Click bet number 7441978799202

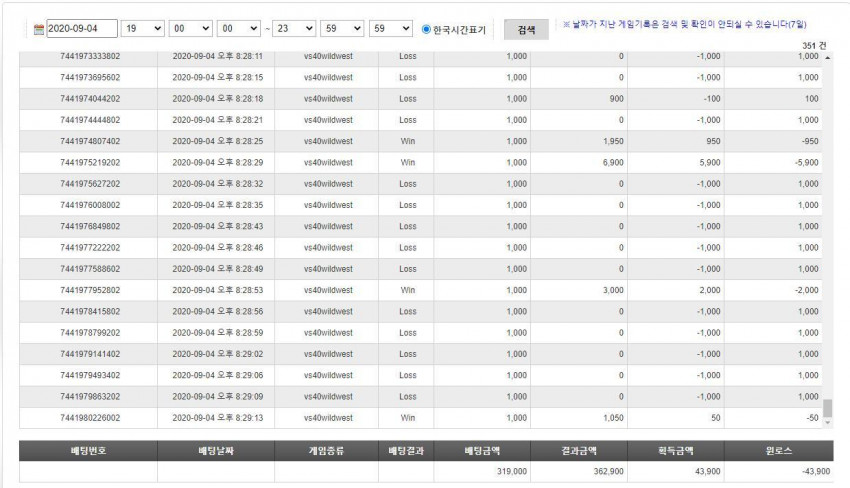pyautogui.click(x=90, y=333)
